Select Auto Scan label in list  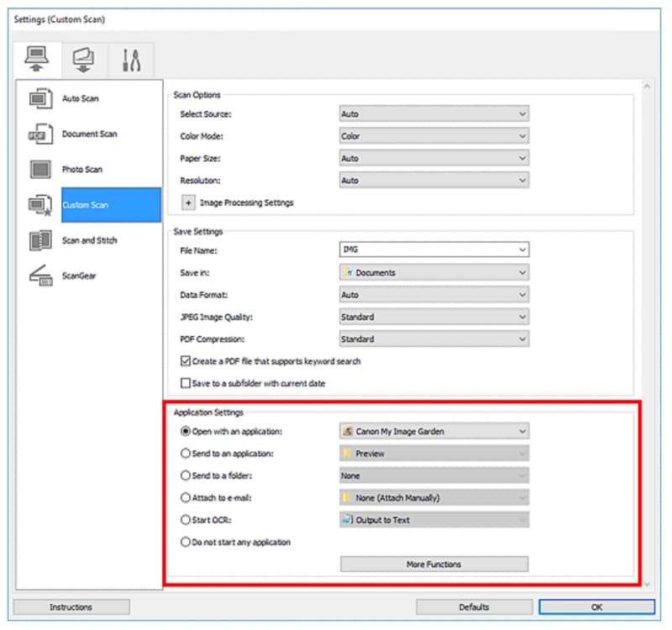point(81,98)
